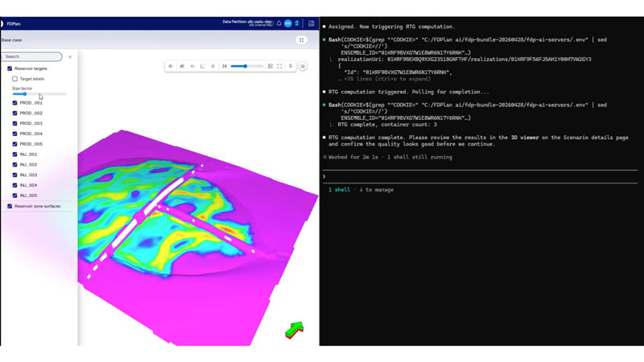The image size is (644, 362).
Task: Click the up-down arrows icon in viewer toolbar
Action: pos(291,66)
